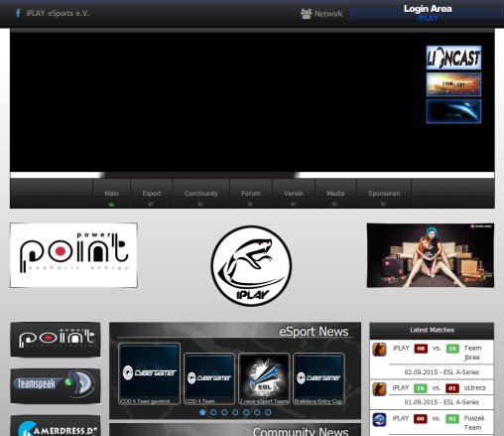Open the cosplay girls photo banner
This screenshot has width=504, height=436.
point(431,255)
